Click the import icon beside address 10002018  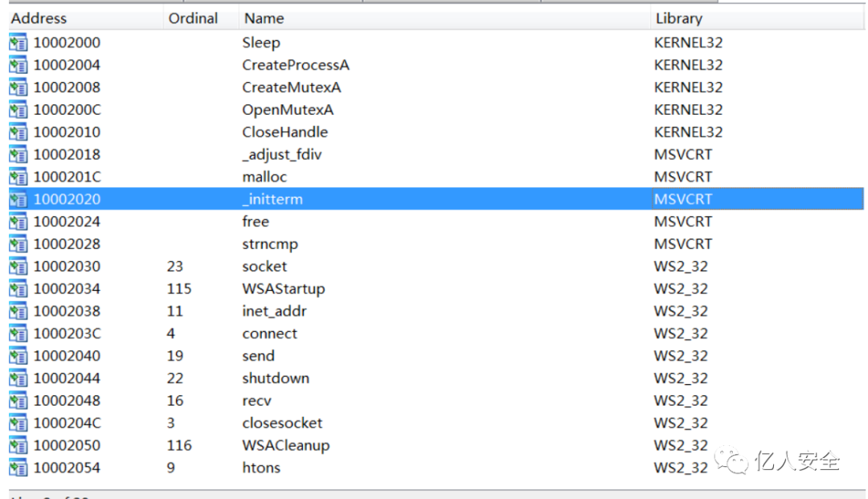pyautogui.click(x=18, y=154)
